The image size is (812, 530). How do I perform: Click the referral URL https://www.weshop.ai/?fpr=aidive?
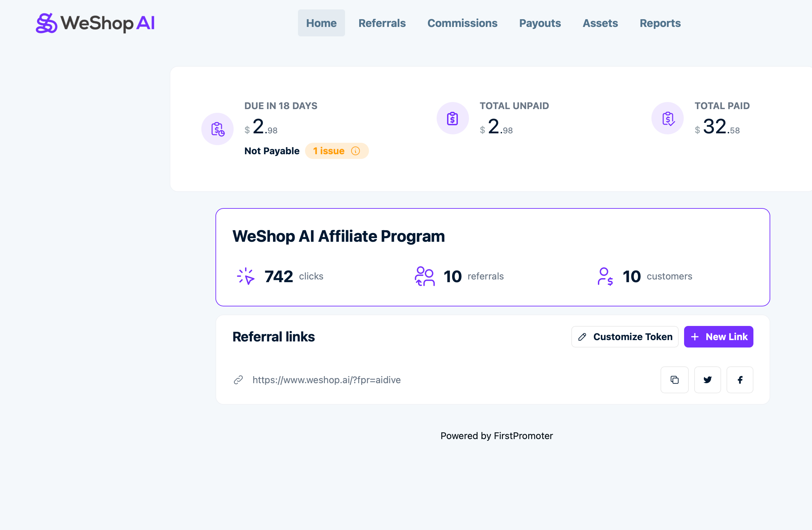[x=327, y=380]
